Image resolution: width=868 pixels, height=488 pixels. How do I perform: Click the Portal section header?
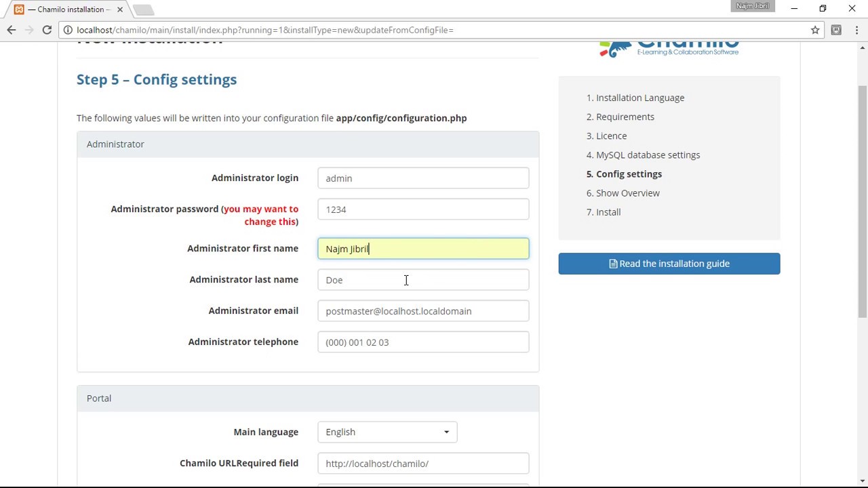click(x=308, y=399)
